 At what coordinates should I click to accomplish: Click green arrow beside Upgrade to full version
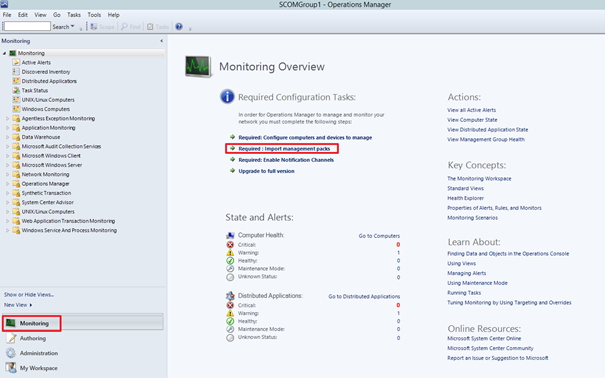point(232,170)
